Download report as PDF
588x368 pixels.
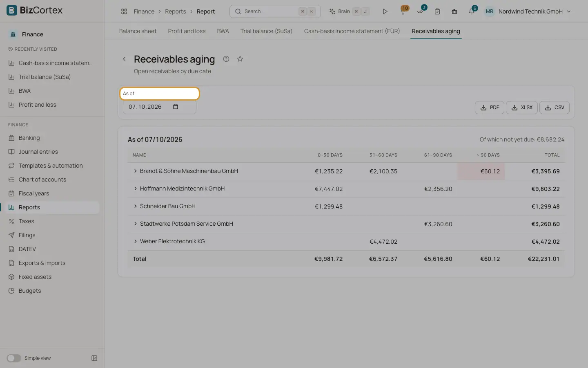[490, 108]
